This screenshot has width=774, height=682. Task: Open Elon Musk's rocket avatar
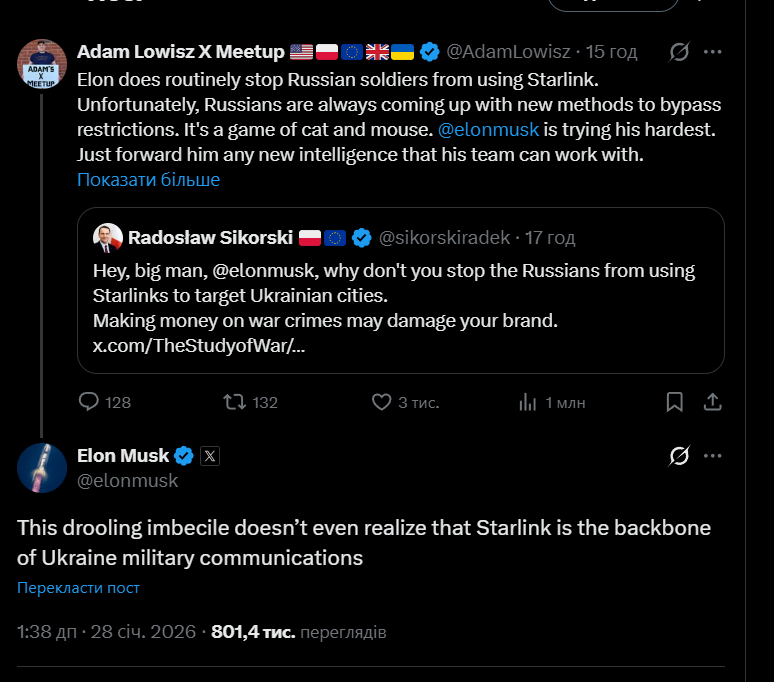point(42,467)
